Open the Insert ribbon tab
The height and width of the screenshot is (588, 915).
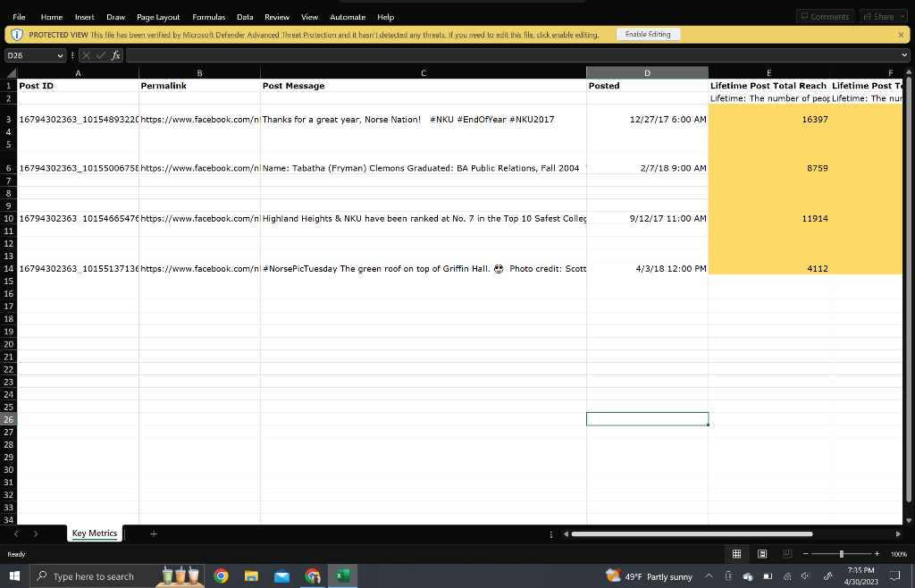(85, 17)
